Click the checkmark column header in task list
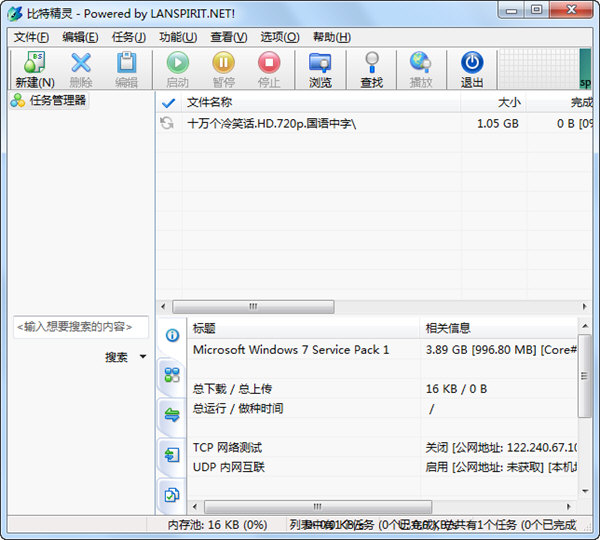Viewport: 600px width, 540px height. 168,102
